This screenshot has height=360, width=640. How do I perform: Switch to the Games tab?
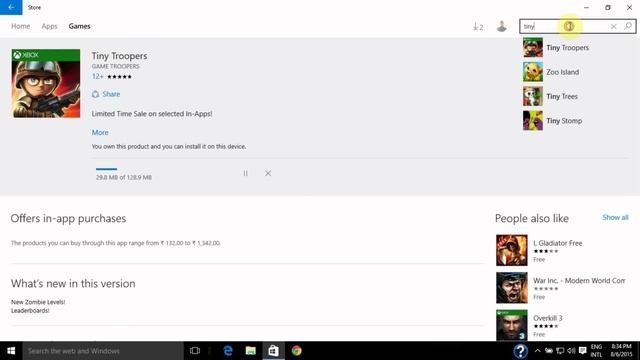pos(79,26)
